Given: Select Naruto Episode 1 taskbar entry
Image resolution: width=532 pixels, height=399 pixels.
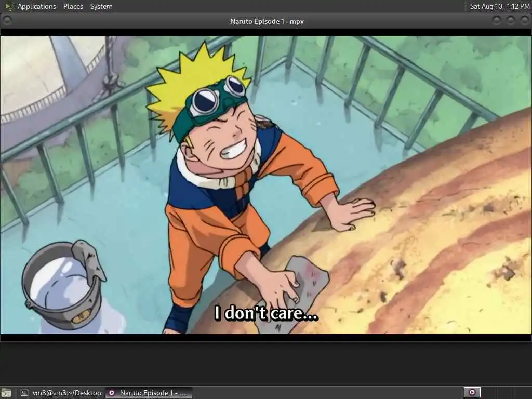Looking at the screenshot, I should 149,393.
